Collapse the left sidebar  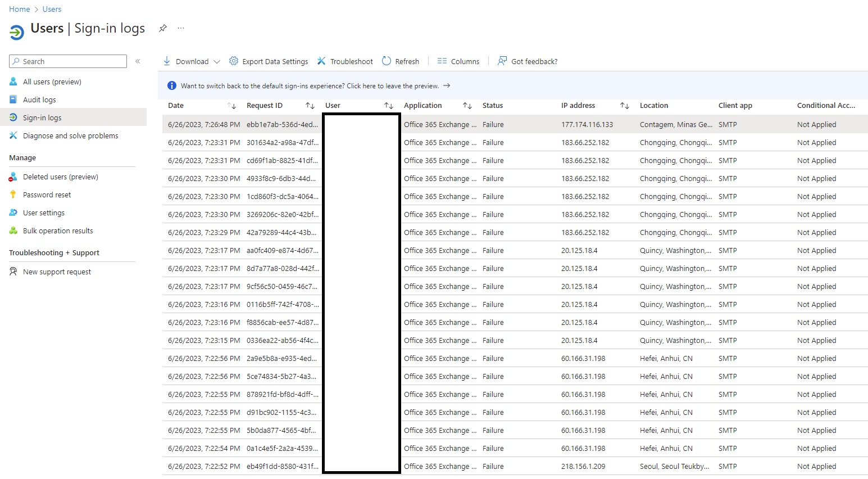coord(138,61)
